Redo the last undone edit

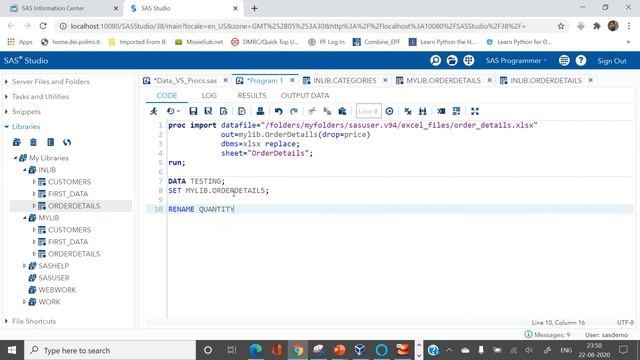tap(294, 111)
